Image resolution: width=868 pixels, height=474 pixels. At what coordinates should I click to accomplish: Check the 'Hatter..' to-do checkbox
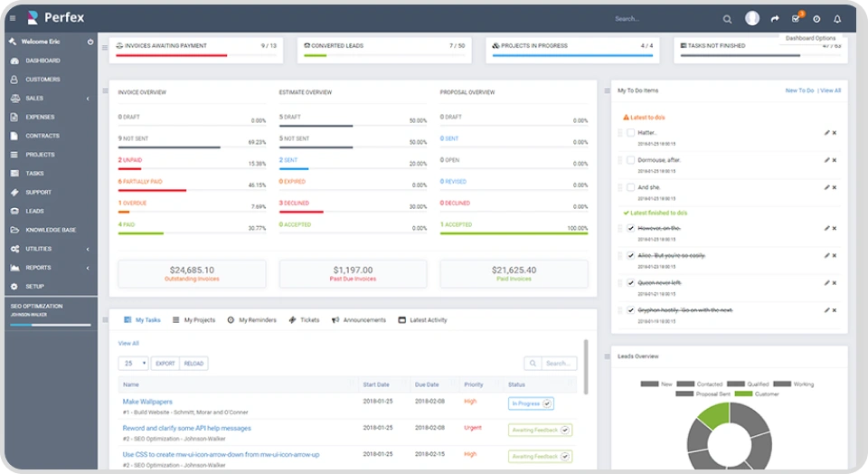(630, 133)
